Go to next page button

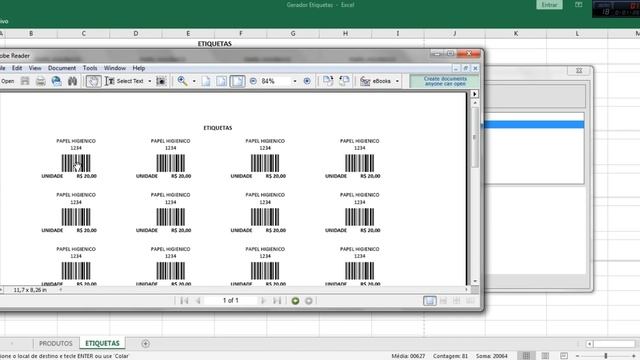pos(263,301)
